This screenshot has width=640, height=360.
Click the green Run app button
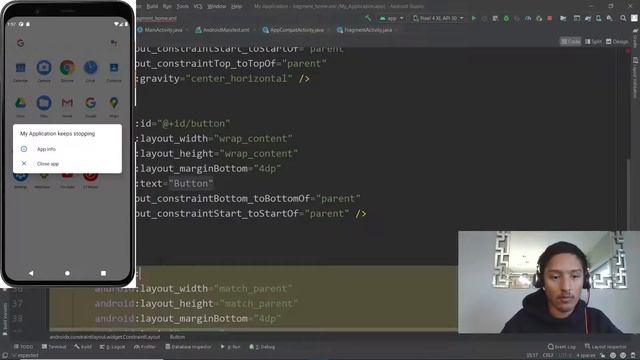[474, 18]
